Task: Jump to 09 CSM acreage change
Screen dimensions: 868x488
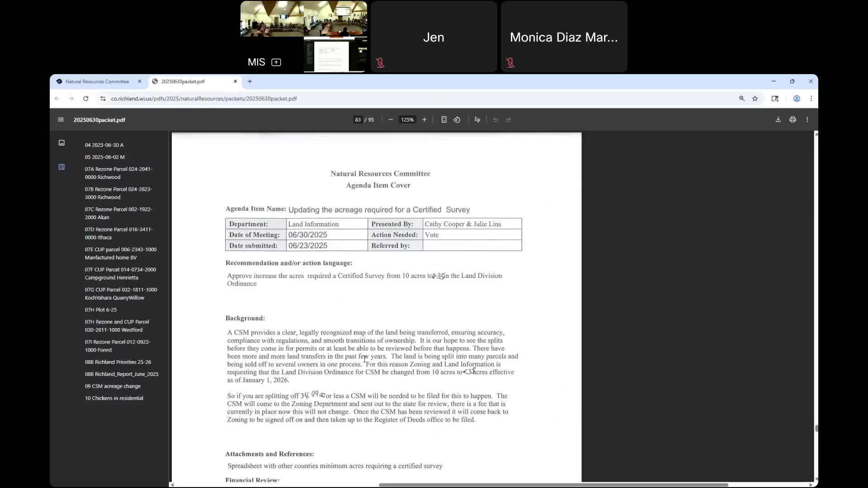Action: pos(113,386)
